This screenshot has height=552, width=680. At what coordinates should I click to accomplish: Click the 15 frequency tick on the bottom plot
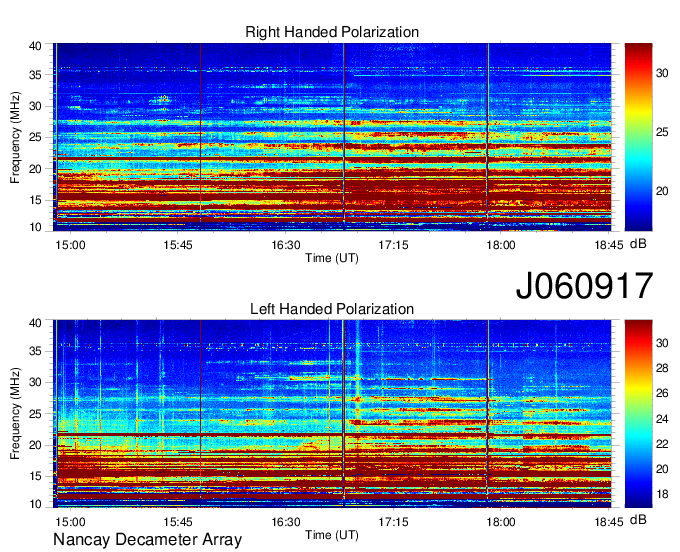(35, 477)
